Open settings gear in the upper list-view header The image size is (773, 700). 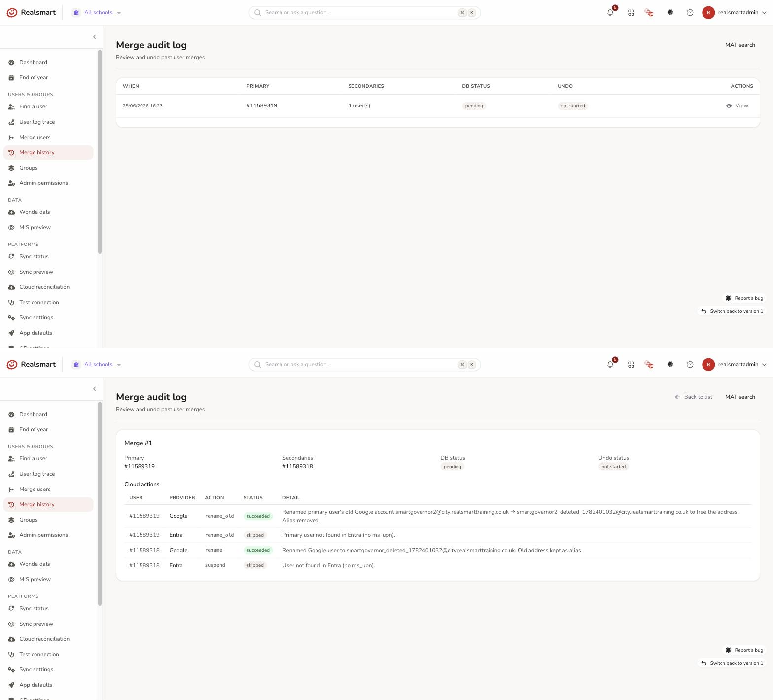click(670, 13)
